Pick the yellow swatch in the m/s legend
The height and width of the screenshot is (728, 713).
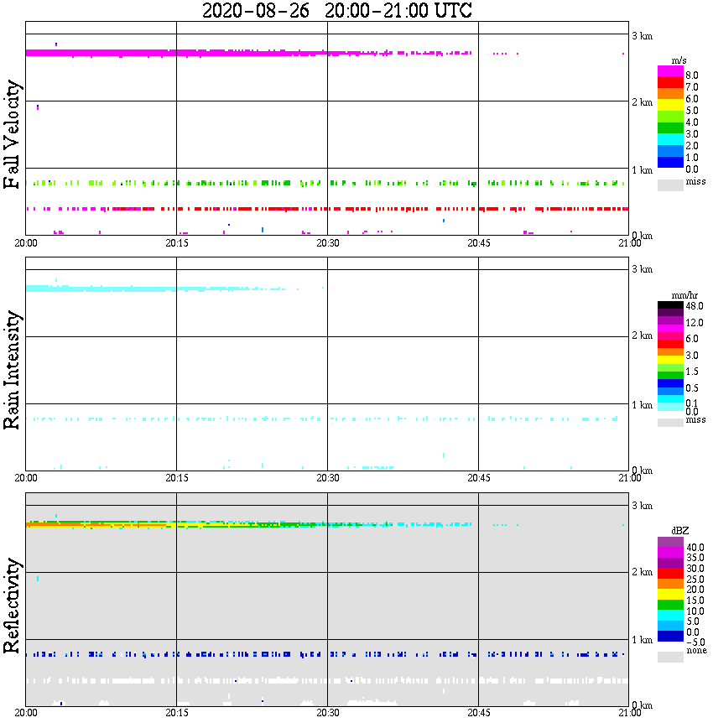tap(670, 105)
